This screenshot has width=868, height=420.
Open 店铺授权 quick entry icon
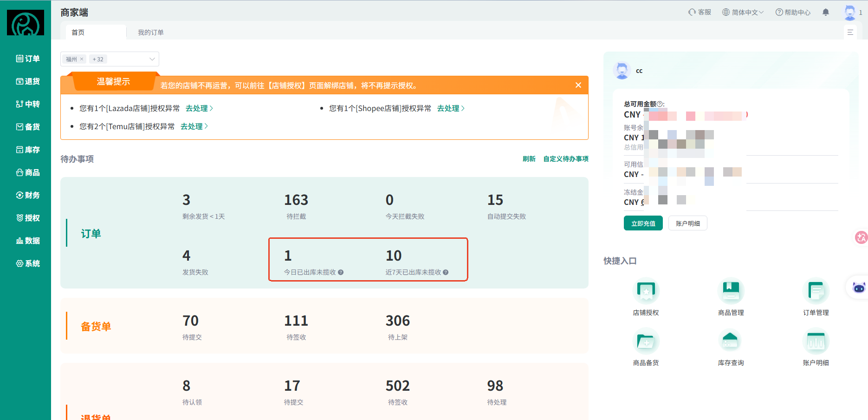click(x=646, y=291)
